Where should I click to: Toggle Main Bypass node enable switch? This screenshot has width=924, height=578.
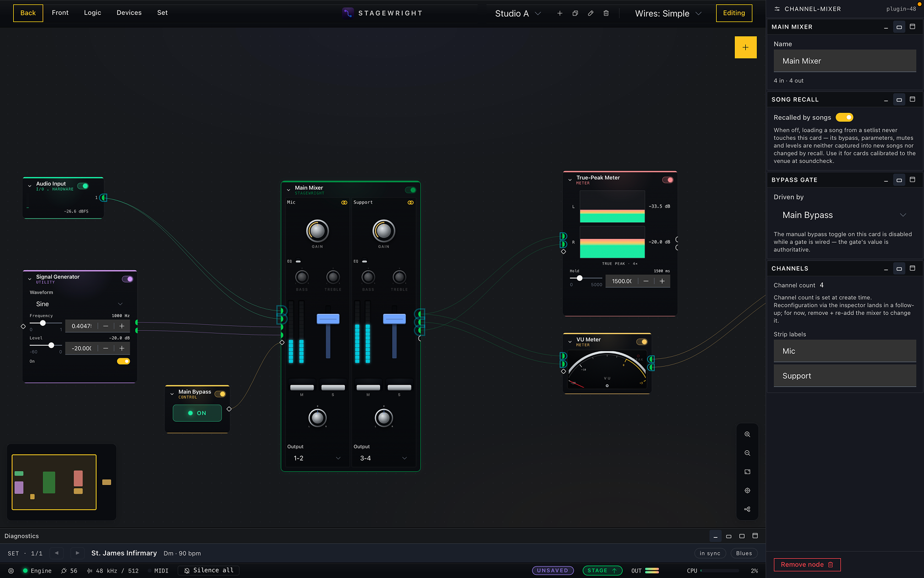[220, 394]
